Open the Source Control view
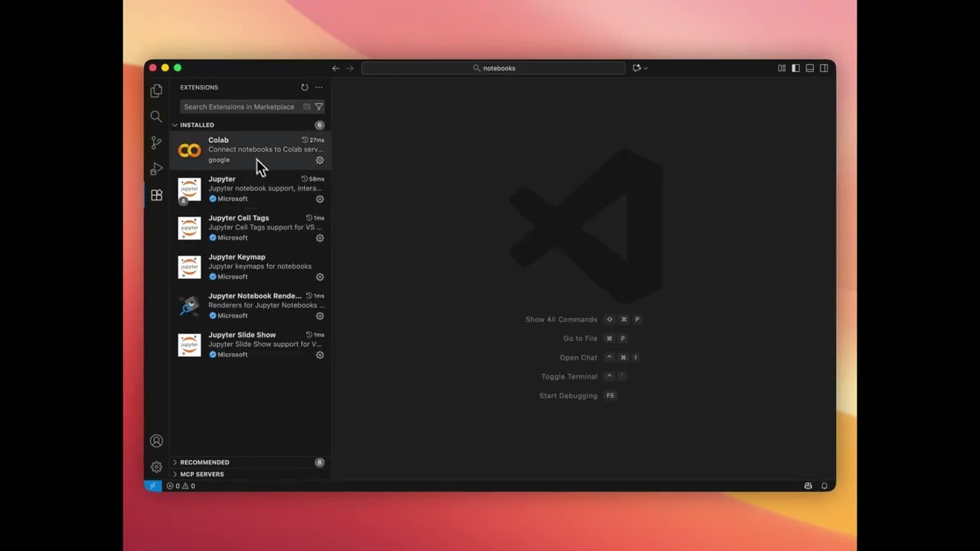This screenshot has width=980, height=551. click(156, 143)
